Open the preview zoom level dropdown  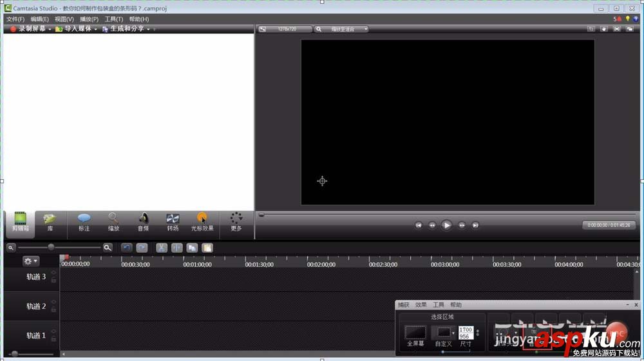342,29
